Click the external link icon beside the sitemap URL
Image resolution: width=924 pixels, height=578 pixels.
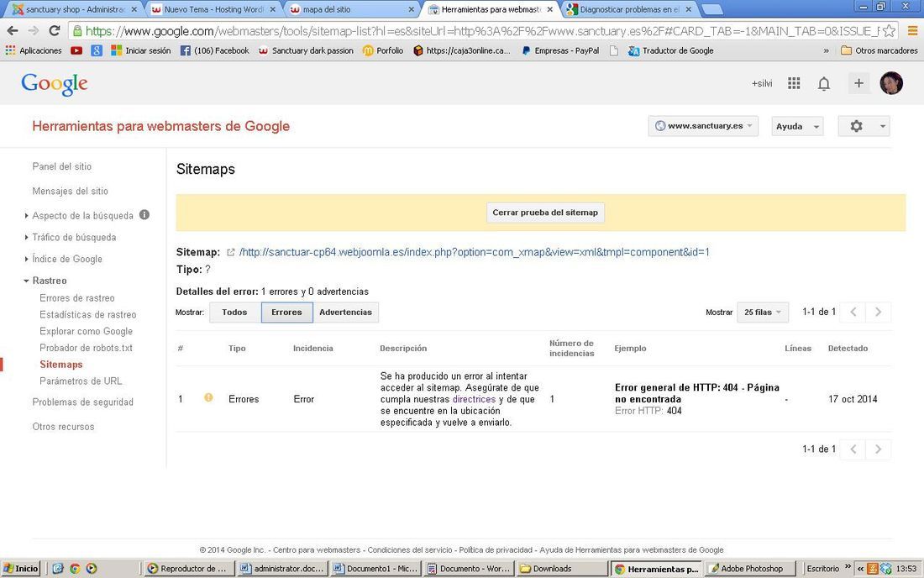point(231,252)
